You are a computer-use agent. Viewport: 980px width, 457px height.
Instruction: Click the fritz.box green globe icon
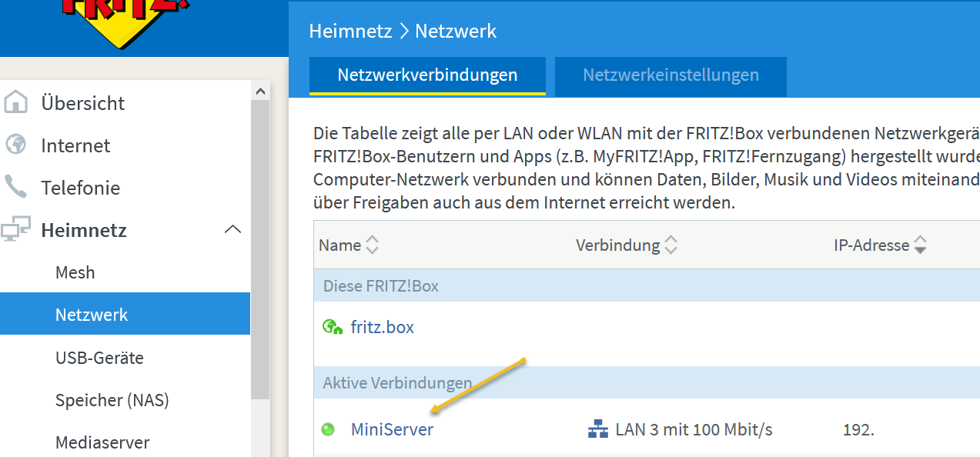point(333,327)
